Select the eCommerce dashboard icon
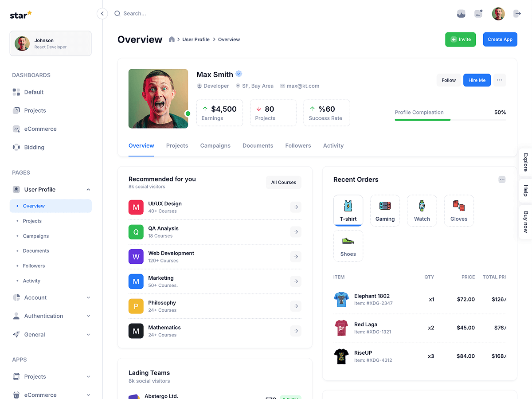This screenshot has width=532, height=399. point(16,129)
